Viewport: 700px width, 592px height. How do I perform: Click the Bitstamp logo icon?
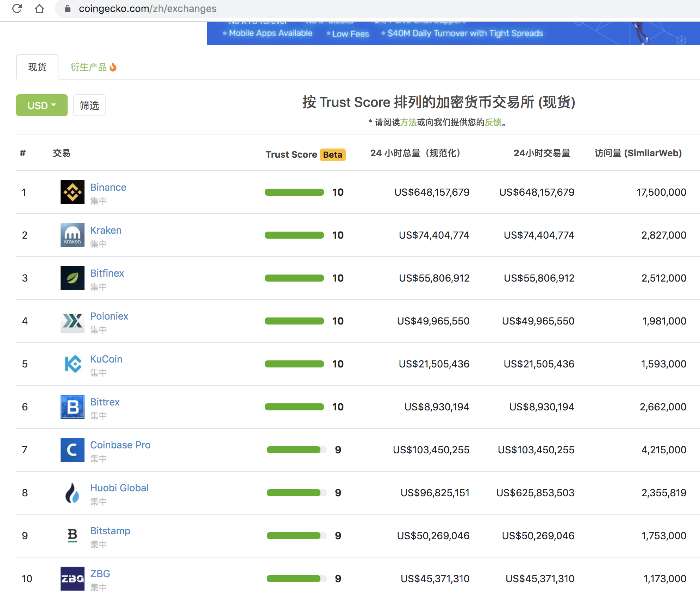coord(73,536)
